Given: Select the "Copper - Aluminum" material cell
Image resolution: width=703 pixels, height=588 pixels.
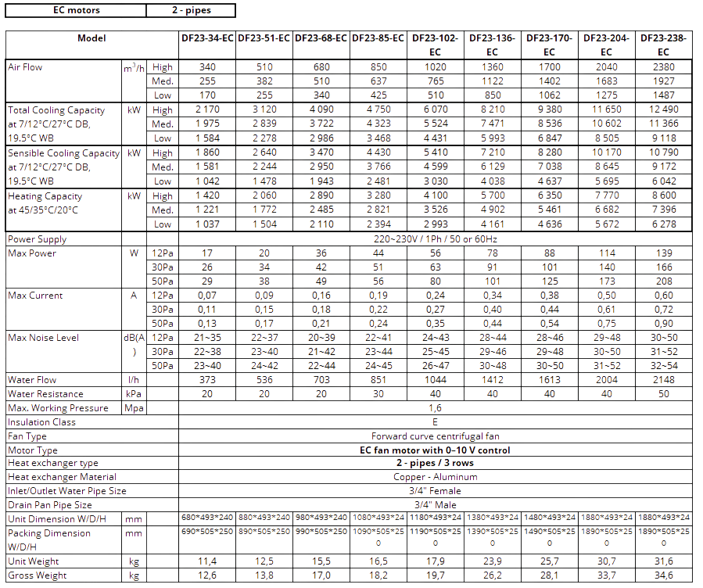Looking at the screenshot, I should (436, 477).
